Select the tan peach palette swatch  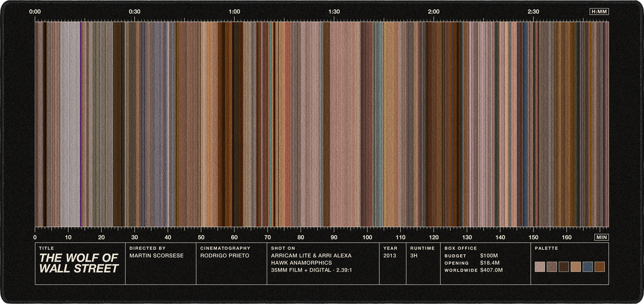(x=576, y=267)
